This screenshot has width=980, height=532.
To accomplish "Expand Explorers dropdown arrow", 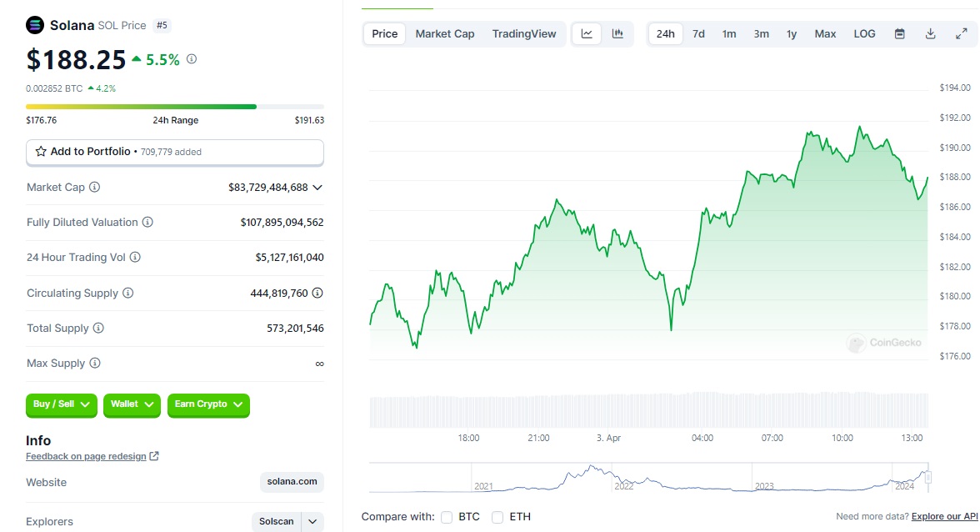I will (x=312, y=521).
